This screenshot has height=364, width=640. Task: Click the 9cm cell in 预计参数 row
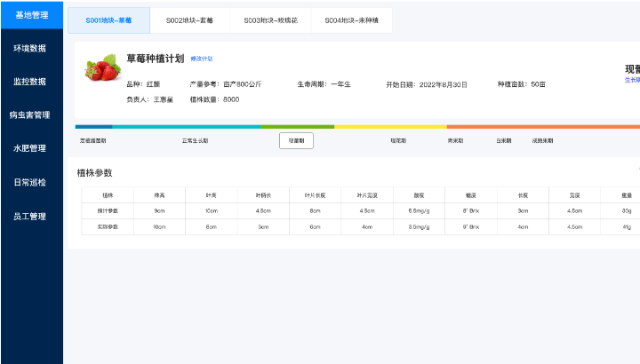coord(160,210)
